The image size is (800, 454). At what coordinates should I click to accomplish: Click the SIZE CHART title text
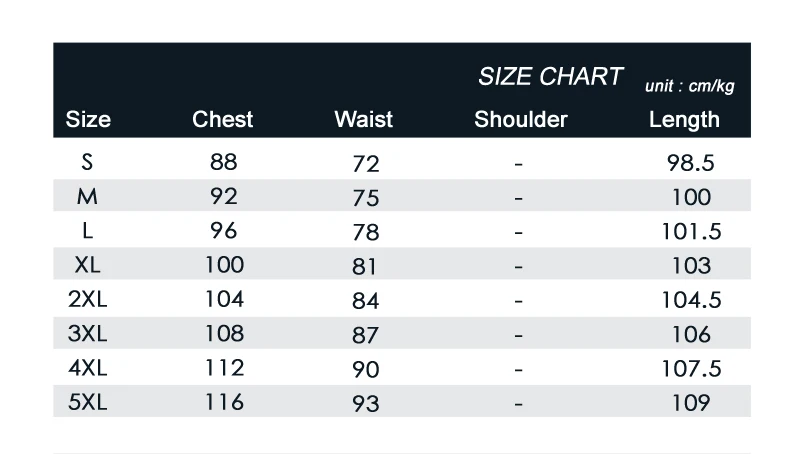[x=550, y=77]
